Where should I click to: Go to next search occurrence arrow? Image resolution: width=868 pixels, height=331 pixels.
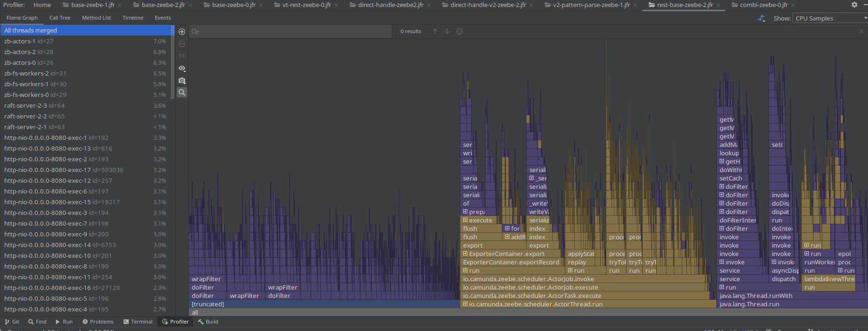(x=447, y=31)
